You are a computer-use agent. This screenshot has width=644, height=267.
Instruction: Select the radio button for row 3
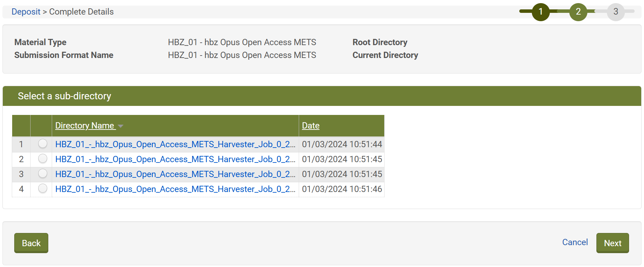[42, 174]
